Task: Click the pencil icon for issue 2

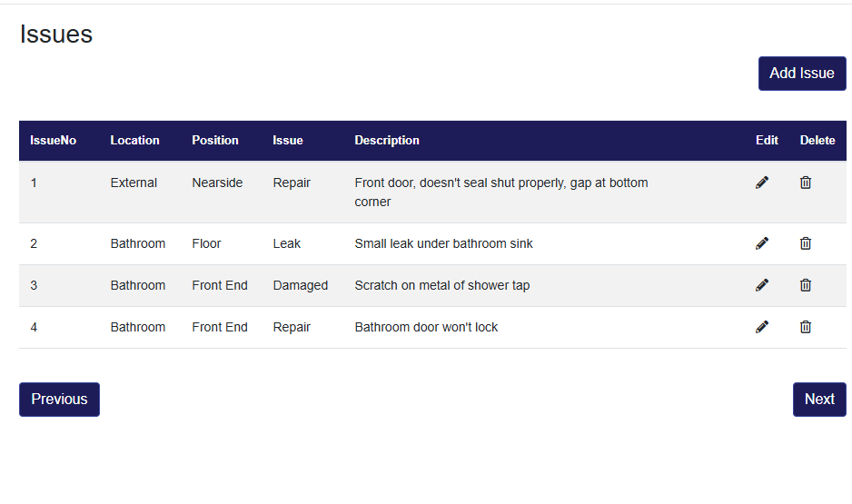Action: click(x=762, y=243)
